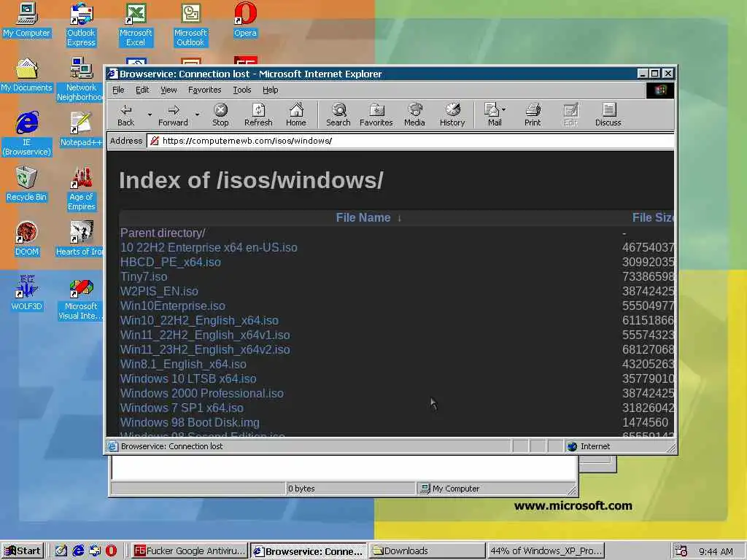Select the My Documents desktop icon
The width and height of the screenshot is (747, 560).
(x=26, y=75)
